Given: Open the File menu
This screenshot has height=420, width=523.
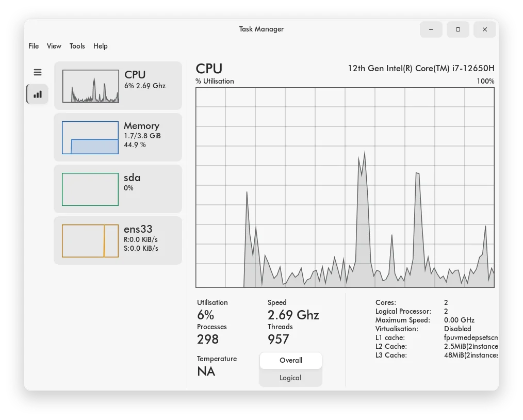Looking at the screenshot, I should tap(34, 46).
